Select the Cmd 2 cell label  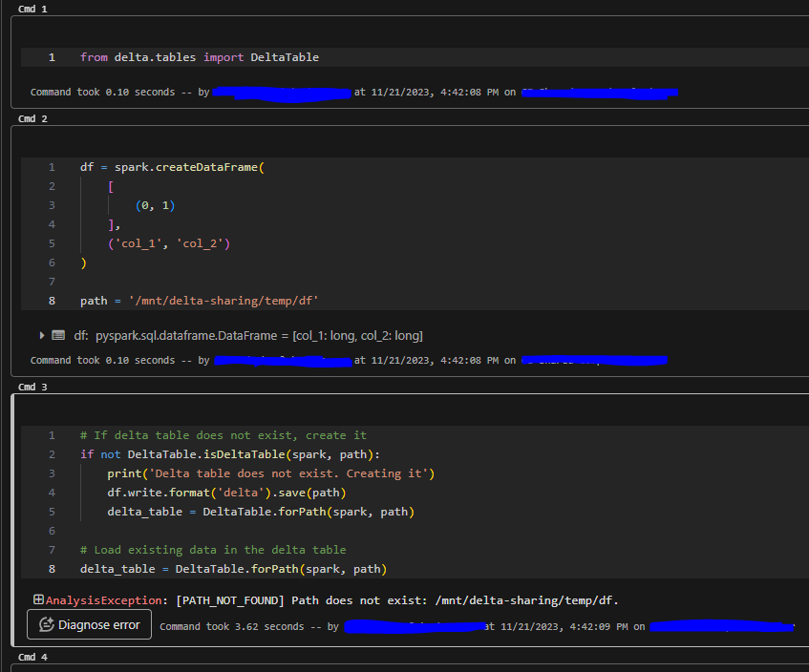[x=32, y=118]
